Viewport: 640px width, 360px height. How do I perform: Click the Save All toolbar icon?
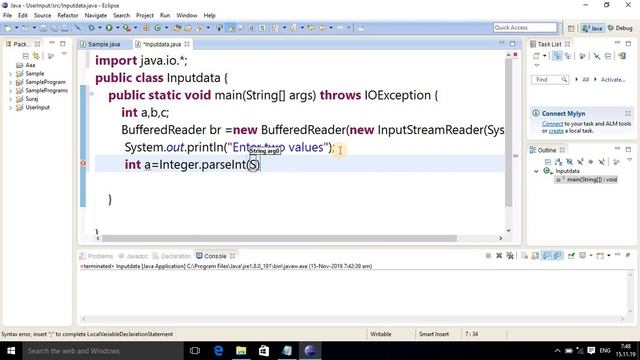click(54, 28)
